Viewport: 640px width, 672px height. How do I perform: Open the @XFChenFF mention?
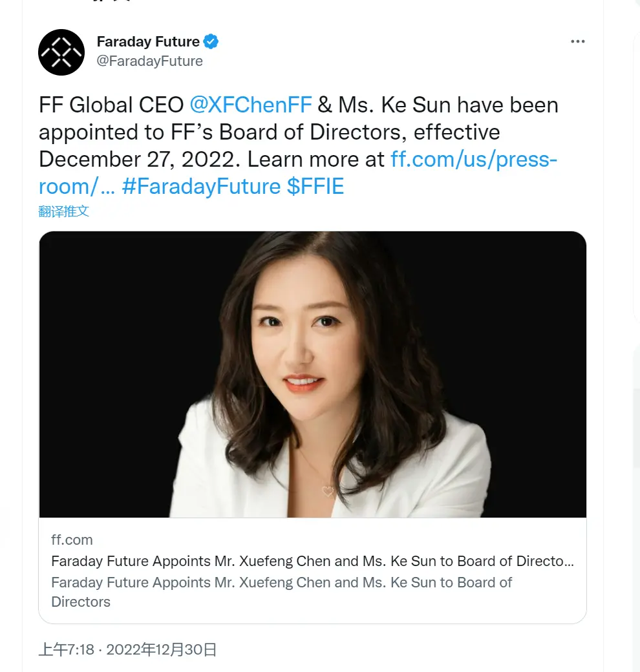(251, 105)
